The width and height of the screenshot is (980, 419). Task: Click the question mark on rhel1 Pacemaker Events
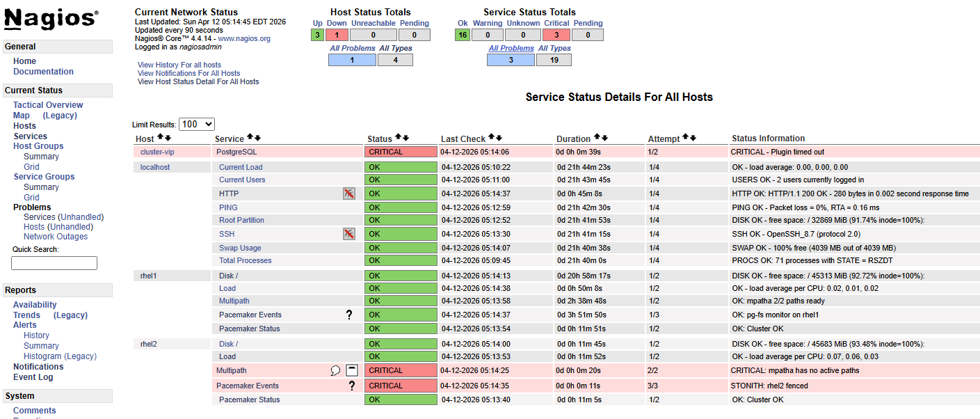coord(349,315)
